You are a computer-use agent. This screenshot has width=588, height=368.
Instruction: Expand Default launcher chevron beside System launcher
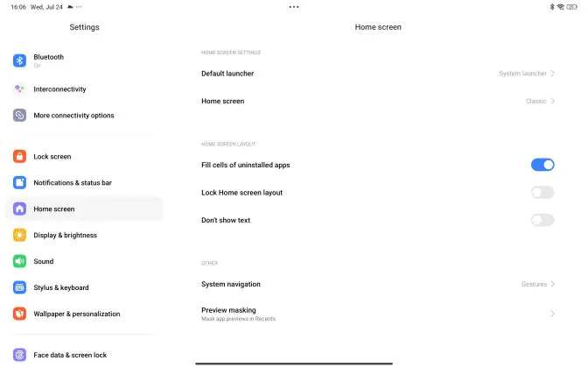pos(552,74)
